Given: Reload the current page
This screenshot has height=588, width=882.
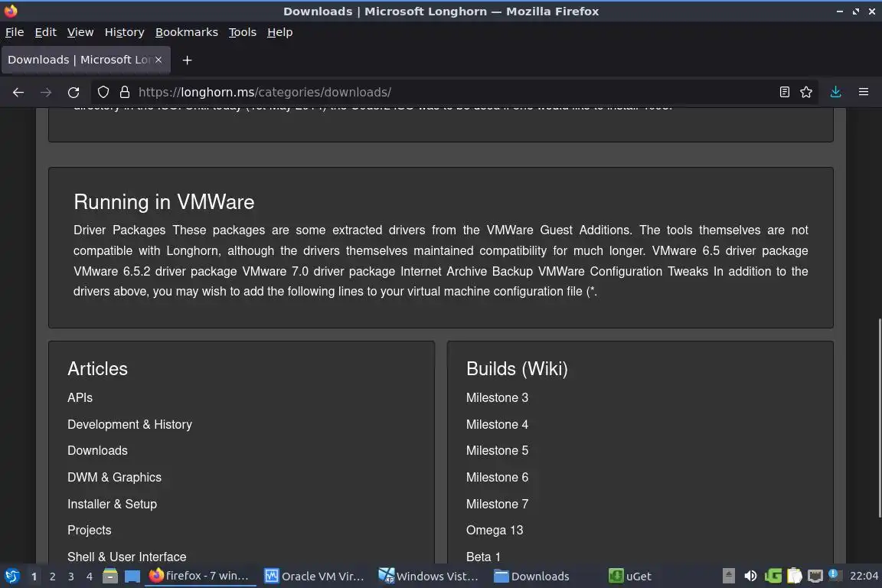Looking at the screenshot, I should pos(73,93).
